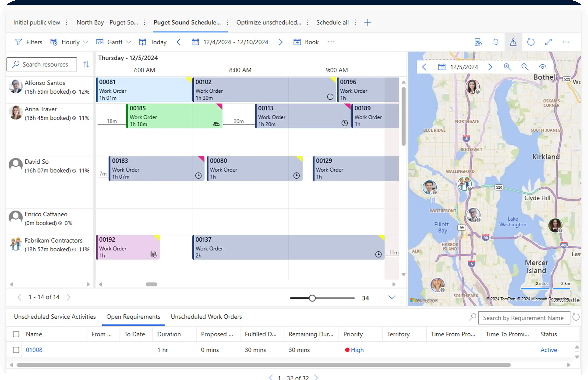588x380 pixels.
Task: Select the Today icon
Action: coord(143,42)
